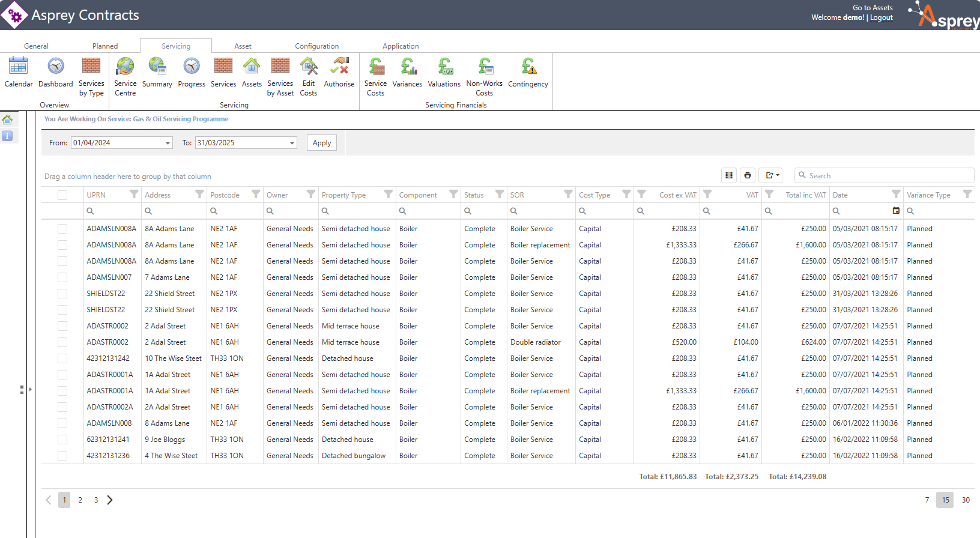Check the 10 The Wise Steet row
The height and width of the screenshot is (538, 980).
pos(62,358)
